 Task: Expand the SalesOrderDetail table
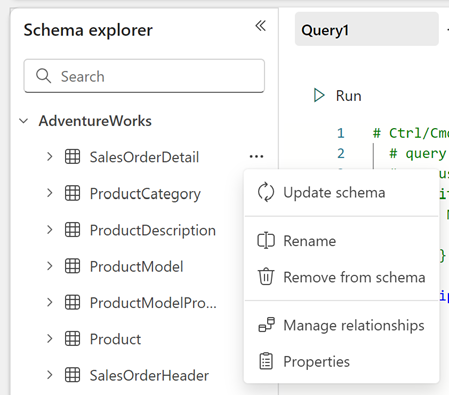50,156
